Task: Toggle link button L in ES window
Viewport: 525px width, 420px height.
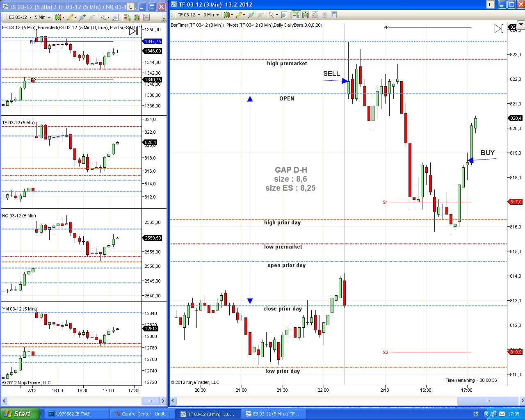Action: (x=130, y=7)
